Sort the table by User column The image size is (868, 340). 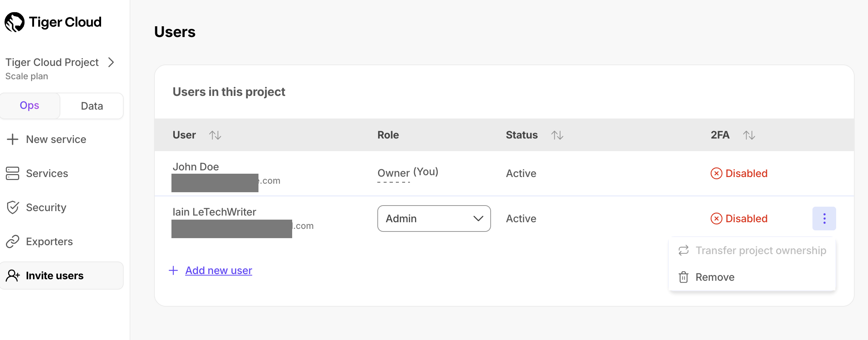pos(215,135)
